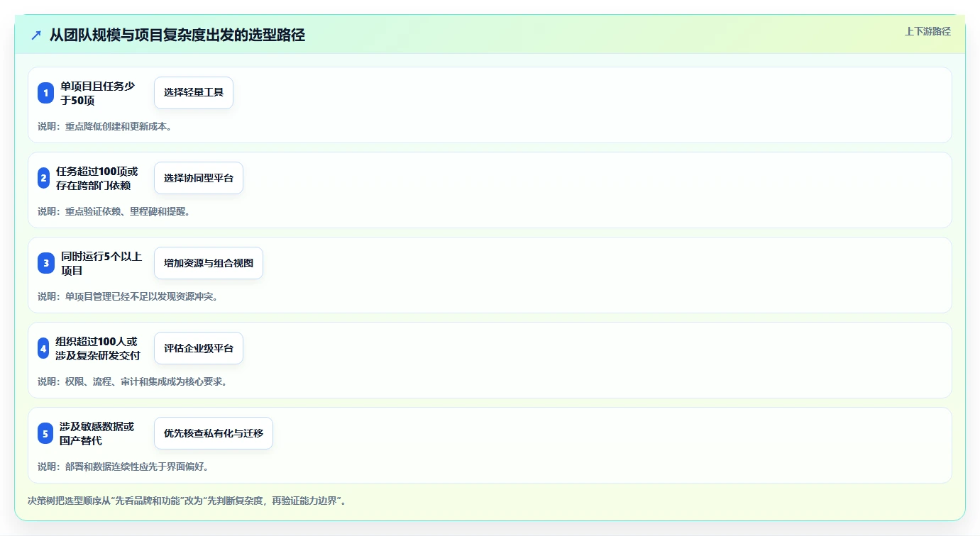
Task: Click condition text 同时运行5个以上项目
Action: tap(102, 263)
